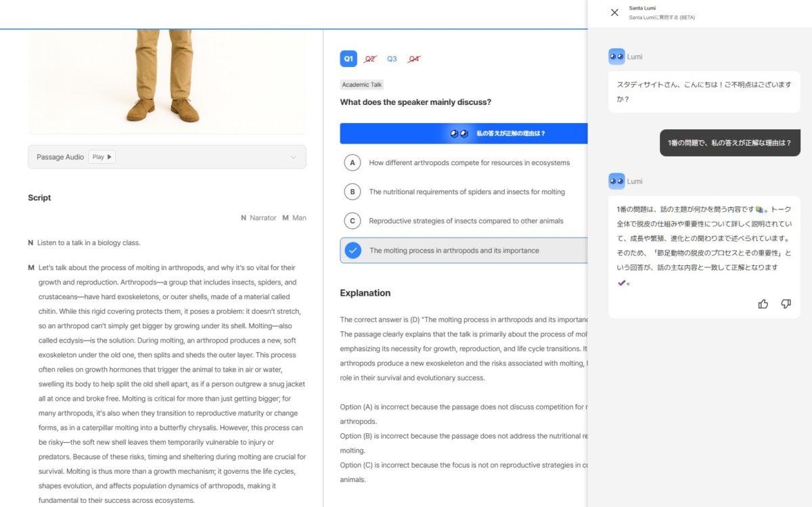
Task: Close the Santa Lumi chat panel
Action: [x=614, y=12]
